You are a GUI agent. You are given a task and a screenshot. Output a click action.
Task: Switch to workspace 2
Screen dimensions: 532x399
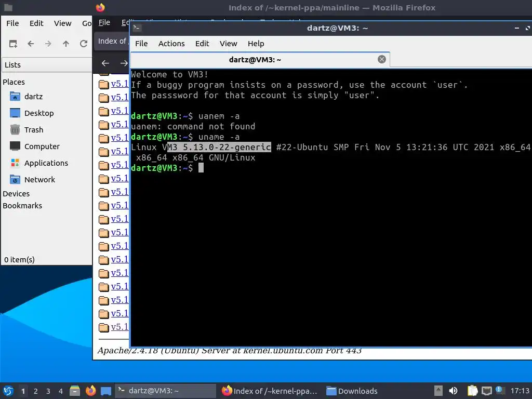tap(36, 391)
